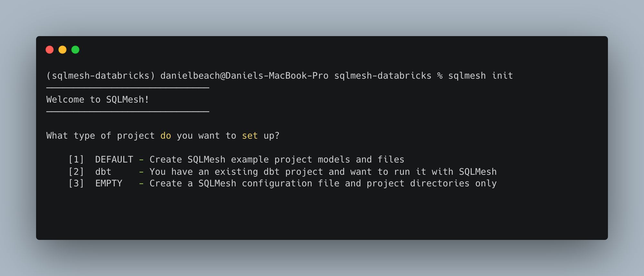Viewport: 644px width, 276px height.
Task: Click the yellow highlighted word "do"
Action: pyautogui.click(x=166, y=136)
